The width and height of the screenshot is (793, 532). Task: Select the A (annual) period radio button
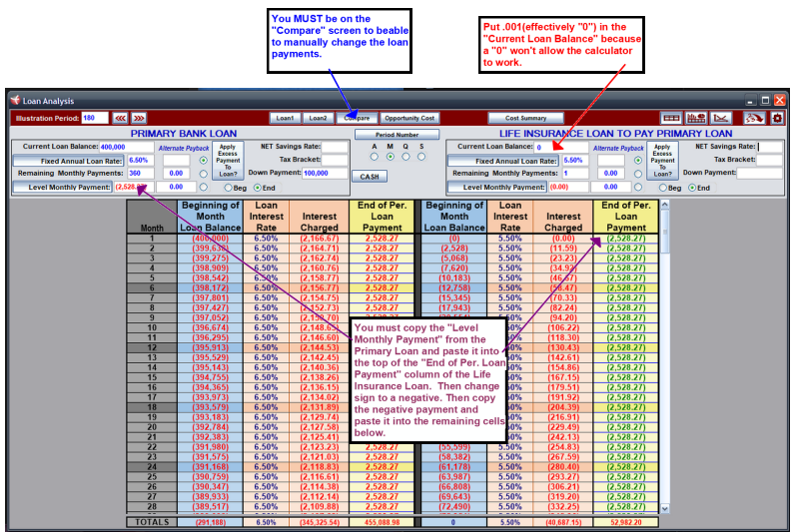point(375,157)
